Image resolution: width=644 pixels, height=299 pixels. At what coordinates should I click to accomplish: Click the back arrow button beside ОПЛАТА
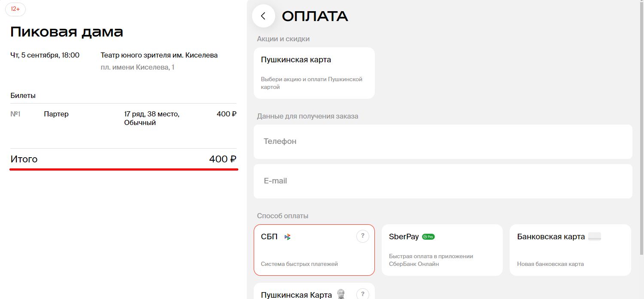point(263,16)
